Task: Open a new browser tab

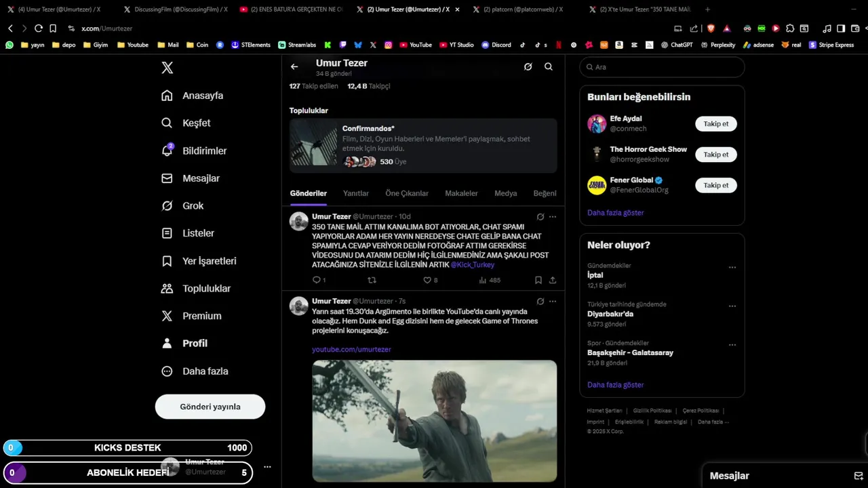Action: [707, 9]
